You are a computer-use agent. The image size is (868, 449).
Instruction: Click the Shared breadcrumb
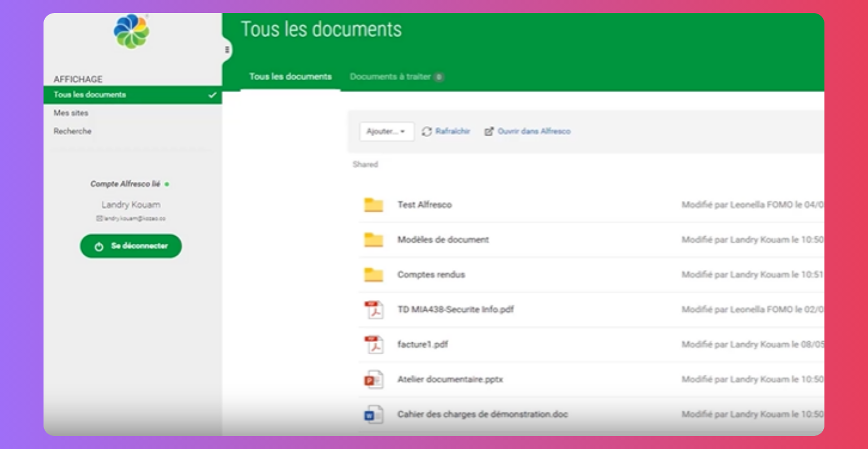(365, 164)
